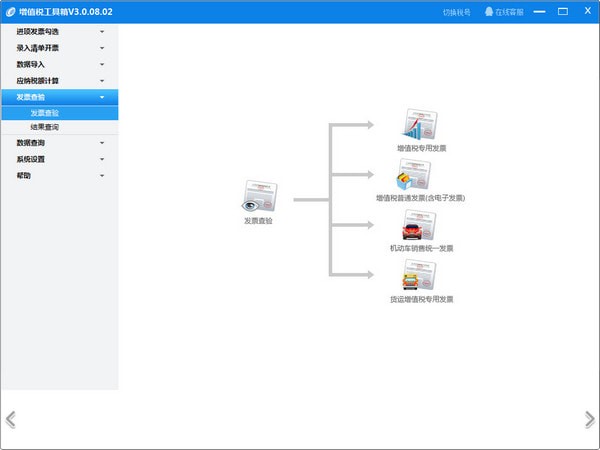This screenshot has width=600, height=450.
Task: Collapse the 发票查验 sidebar section header
Action: (x=59, y=97)
